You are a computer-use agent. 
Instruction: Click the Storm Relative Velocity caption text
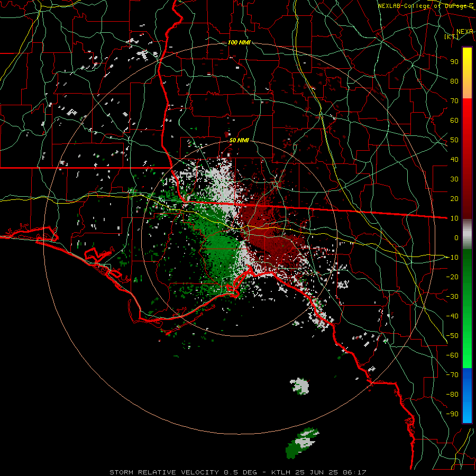[x=237, y=472]
